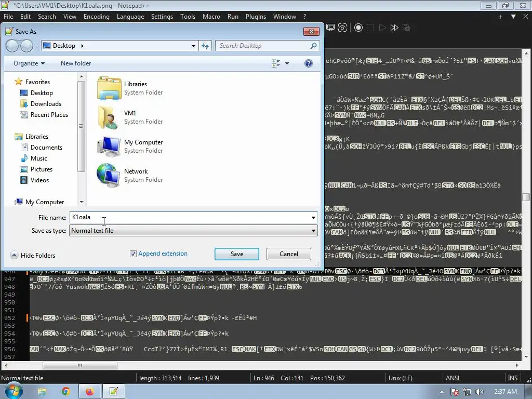The height and width of the screenshot is (399, 532).
Task: Expand the Desktop breadcrumb arrow
Action: 82,46
